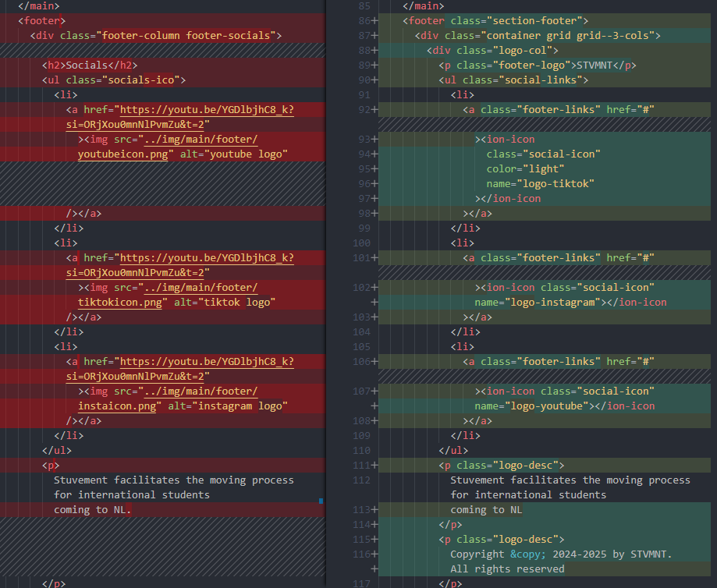The image size is (717, 588).
Task: Click the plus marker beside line 88
Action: 375,51
